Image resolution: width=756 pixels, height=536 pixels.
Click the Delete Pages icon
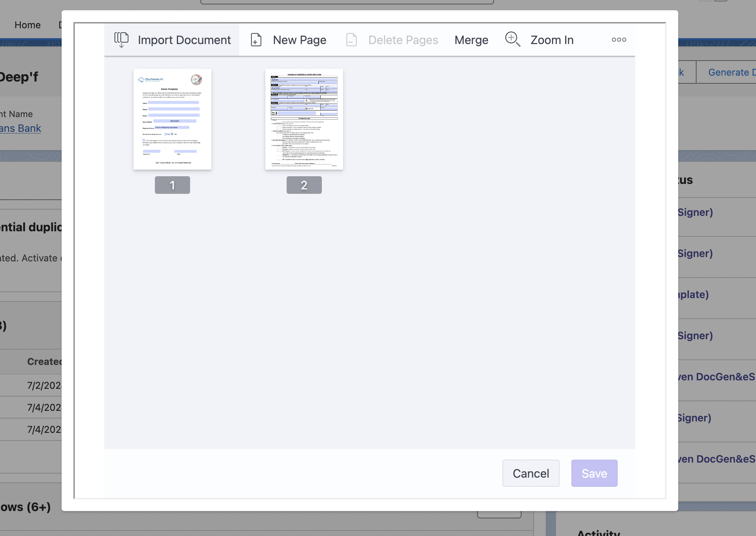click(351, 40)
